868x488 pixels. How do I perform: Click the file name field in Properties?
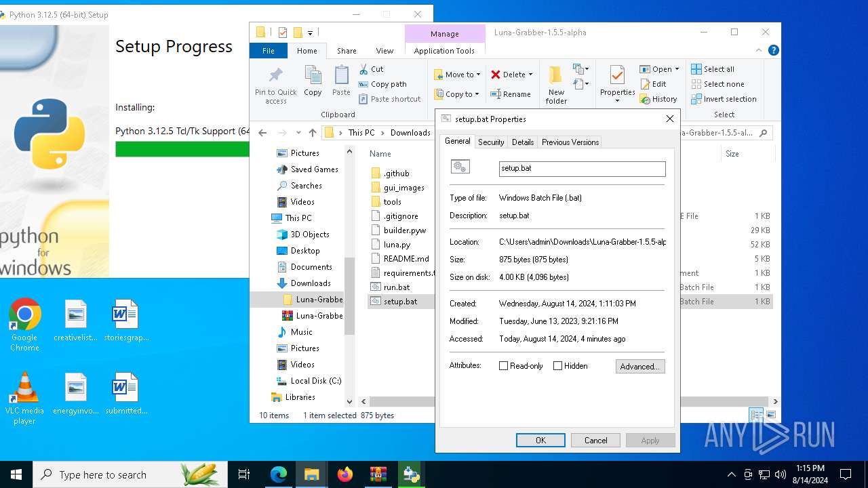(x=583, y=169)
